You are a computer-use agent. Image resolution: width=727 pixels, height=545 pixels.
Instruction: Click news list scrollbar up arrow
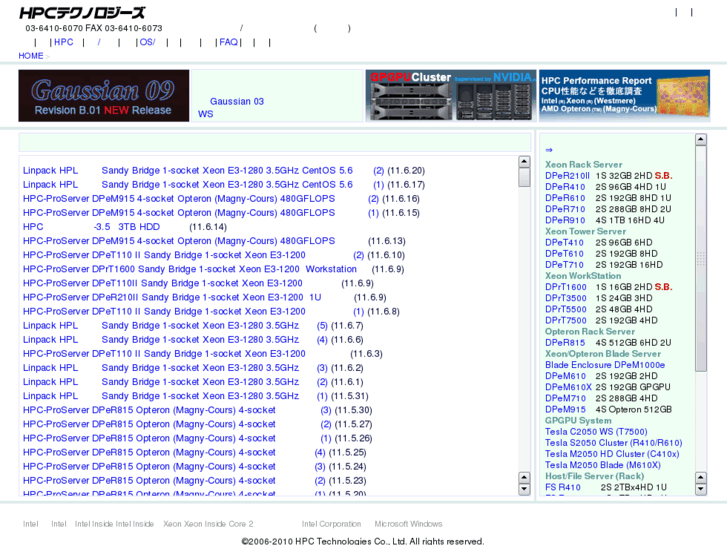[x=524, y=161]
